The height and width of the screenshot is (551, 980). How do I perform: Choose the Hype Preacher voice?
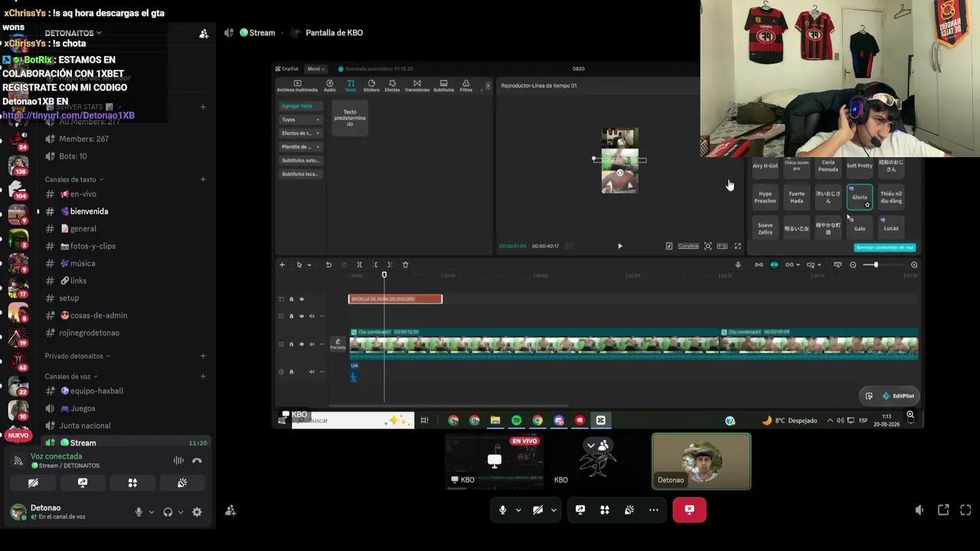click(765, 197)
